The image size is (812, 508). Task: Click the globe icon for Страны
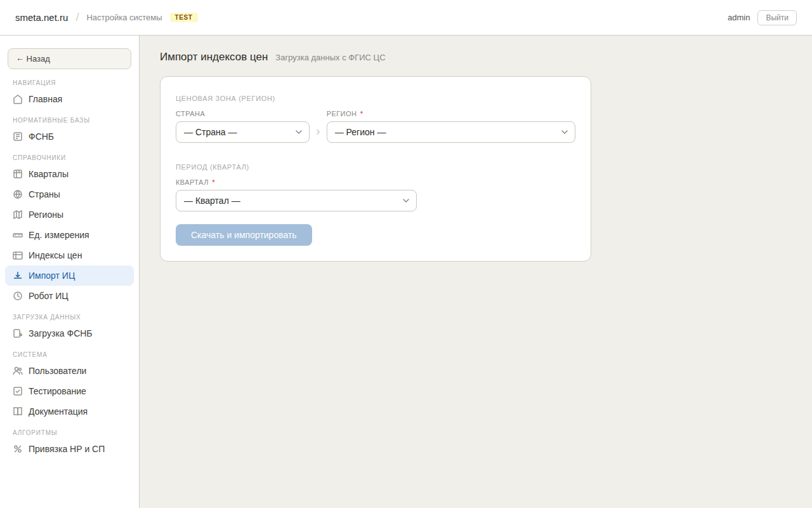point(18,194)
